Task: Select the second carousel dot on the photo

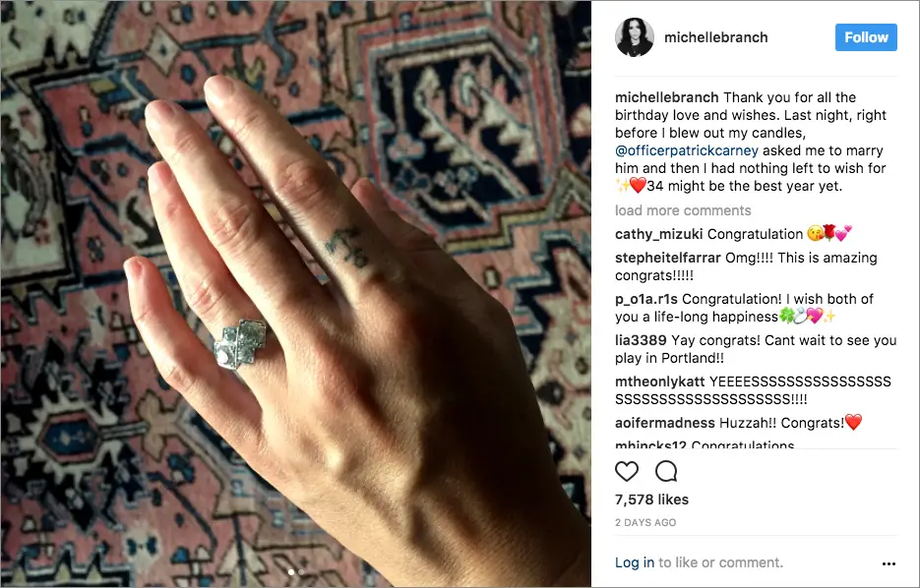Action: 301,572
